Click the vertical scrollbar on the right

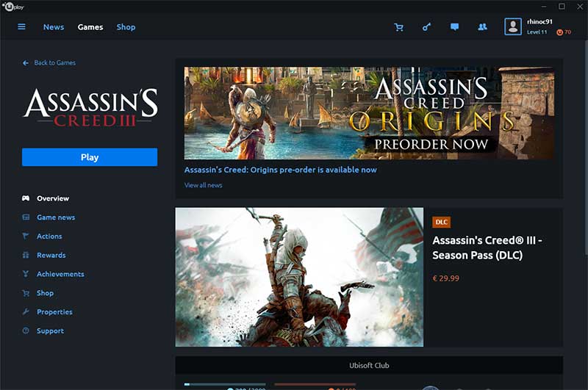[585, 148]
